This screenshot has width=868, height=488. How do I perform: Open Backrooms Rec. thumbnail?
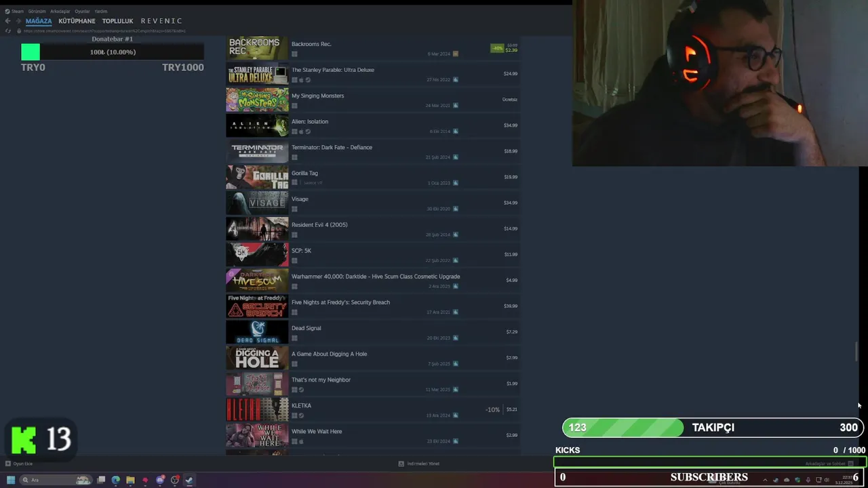[257, 48]
